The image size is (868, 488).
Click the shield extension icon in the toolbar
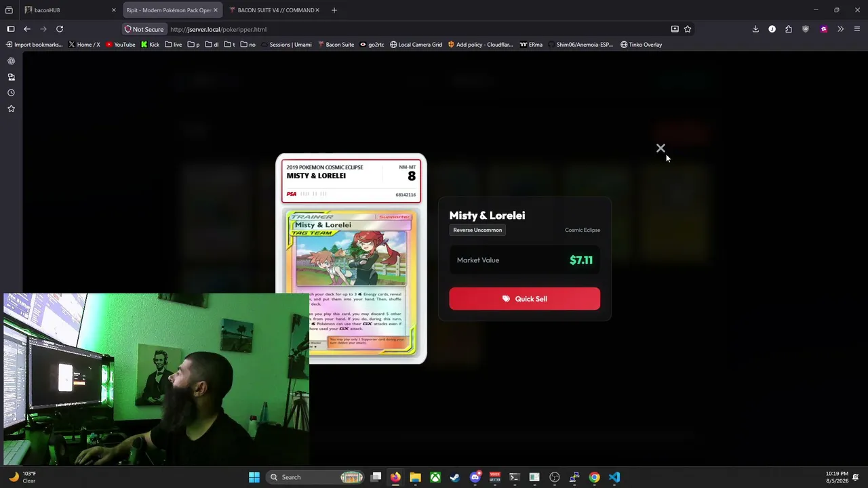(x=806, y=29)
